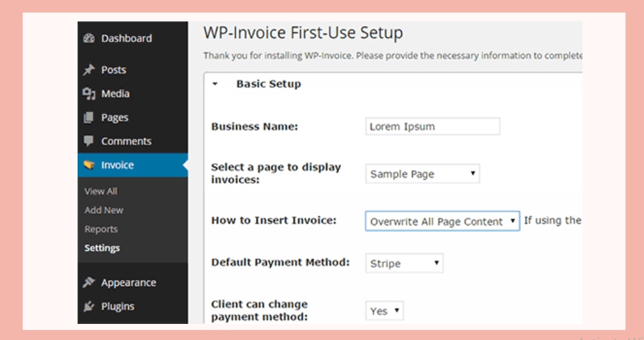Open the Sample Page dropdown
644x340 pixels.
[423, 174]
